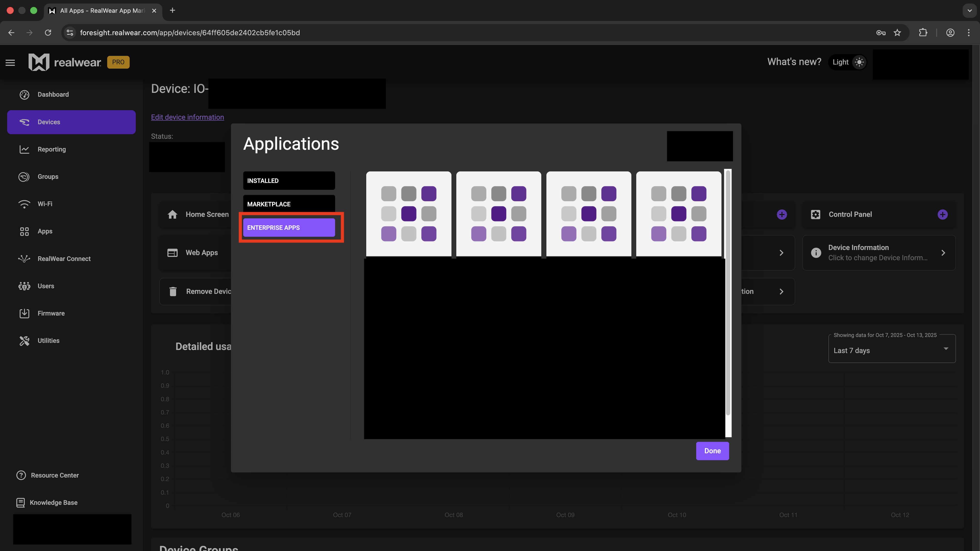This screenshot has height=551, width=980.
Task: Click plus icon left of Control Panel
Action: [x=782, y=215]
